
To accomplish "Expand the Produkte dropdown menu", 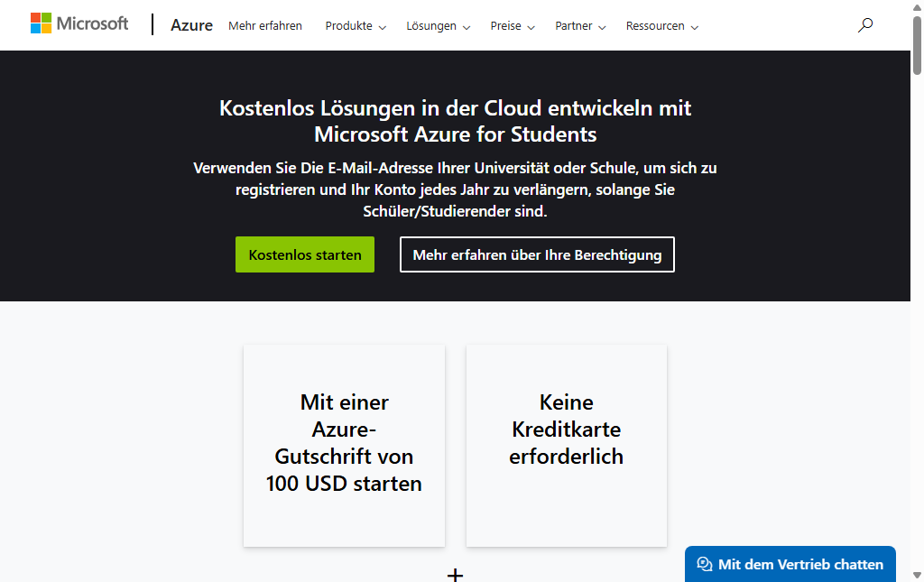I will 356,26.
